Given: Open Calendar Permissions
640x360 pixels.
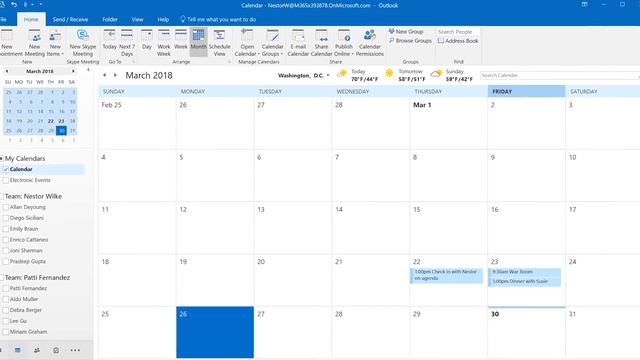Looking at the screenshot, I should pyautogui.click(x=370, y=43).
